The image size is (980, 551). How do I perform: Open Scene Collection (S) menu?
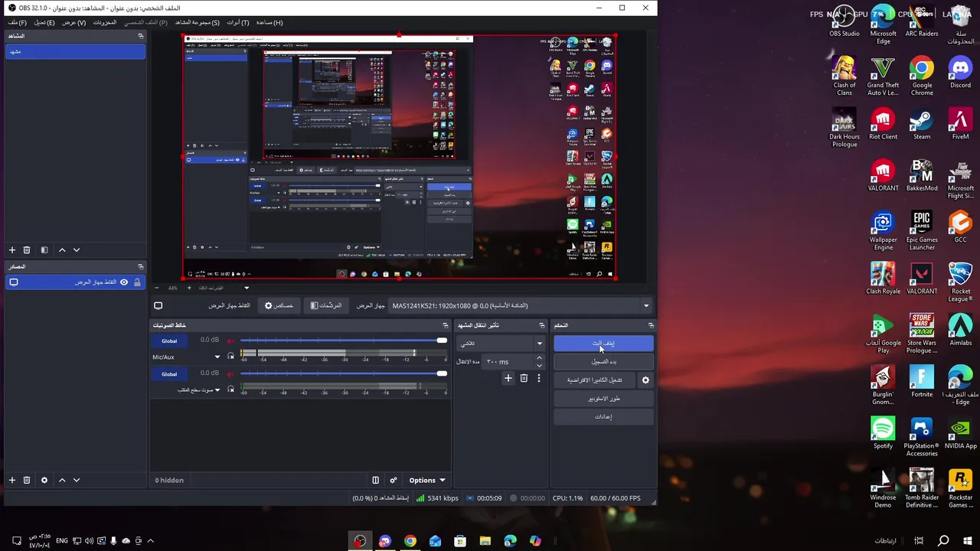pos(197,22)
